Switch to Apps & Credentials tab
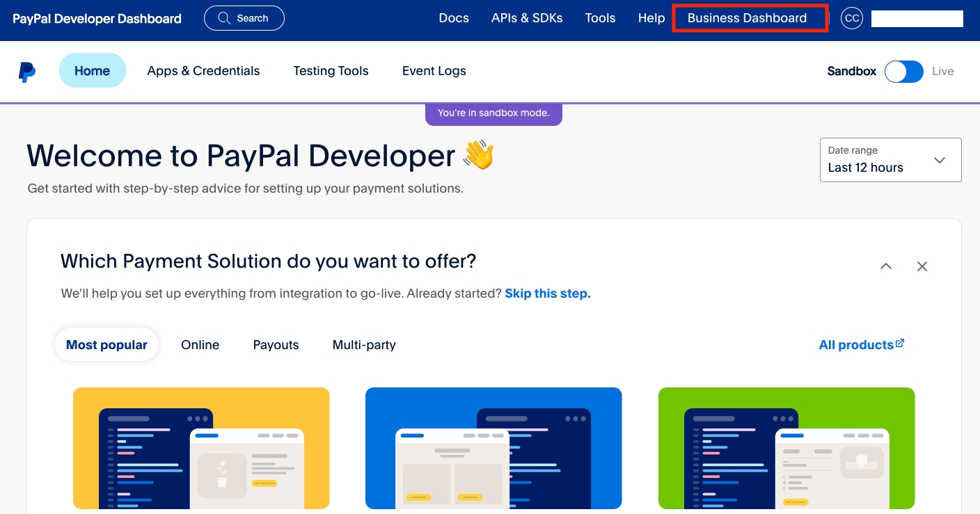The width and height of the screenshot is (980, 514). pyautogui.click(x=203, y=71)
